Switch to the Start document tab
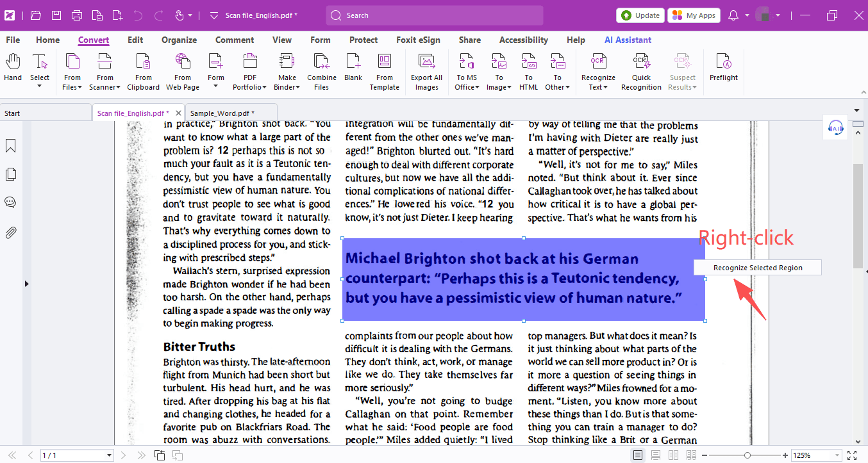This screenshot has width=868, height=463. point(45,113)
